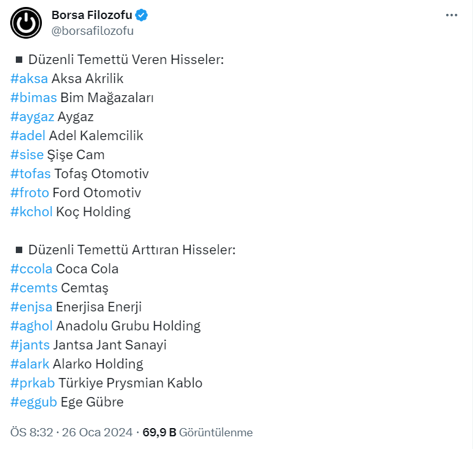Open the #enjsa hashtag

click(x=31, y=307)
